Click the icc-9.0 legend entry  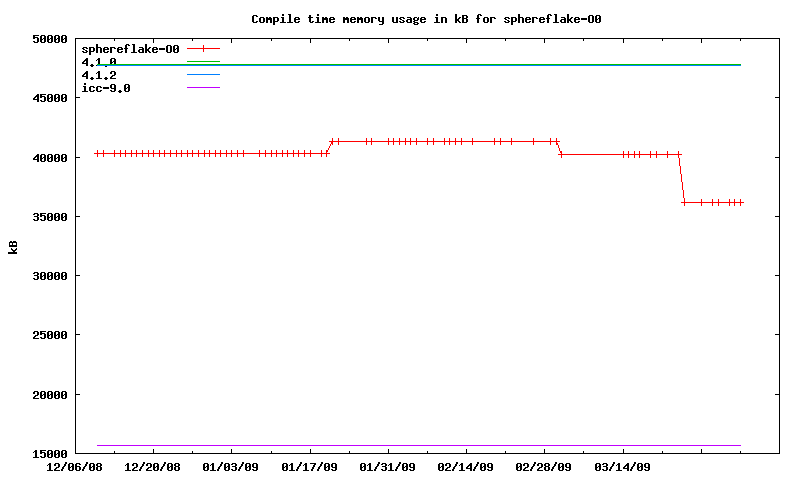coord(106,88)
